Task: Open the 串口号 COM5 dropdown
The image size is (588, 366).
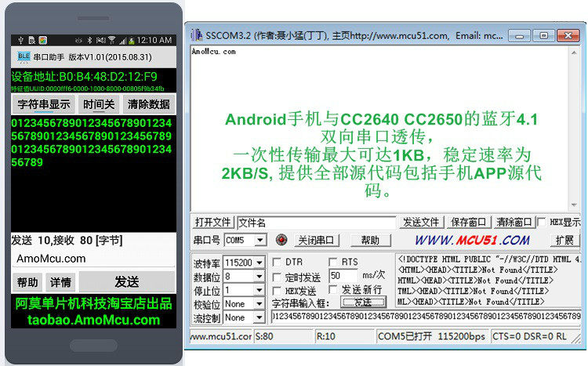Action: point(260,240)
